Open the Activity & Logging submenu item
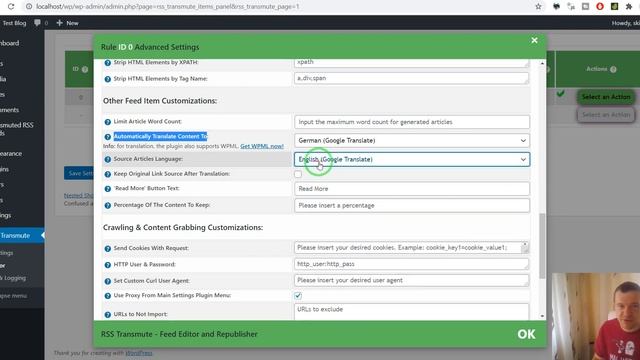Screen dimensions: 640x360 click(x=13, y=278)
